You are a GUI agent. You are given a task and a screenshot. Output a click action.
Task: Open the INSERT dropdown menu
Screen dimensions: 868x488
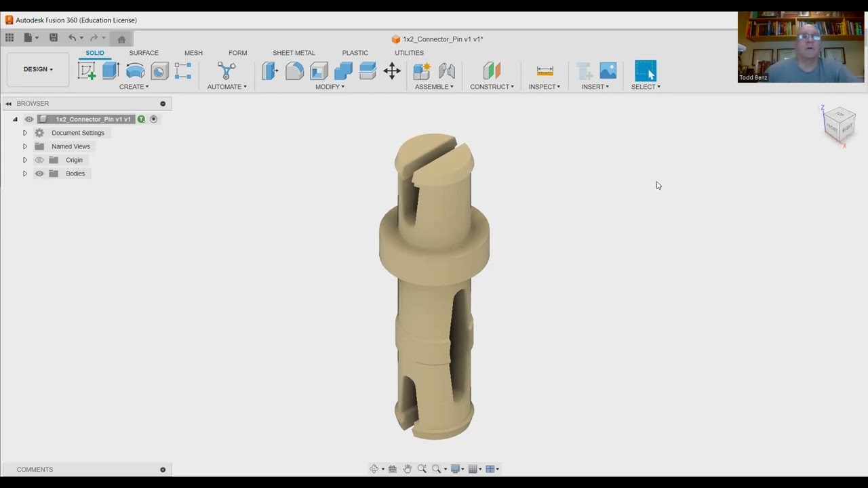pos(595,87)
